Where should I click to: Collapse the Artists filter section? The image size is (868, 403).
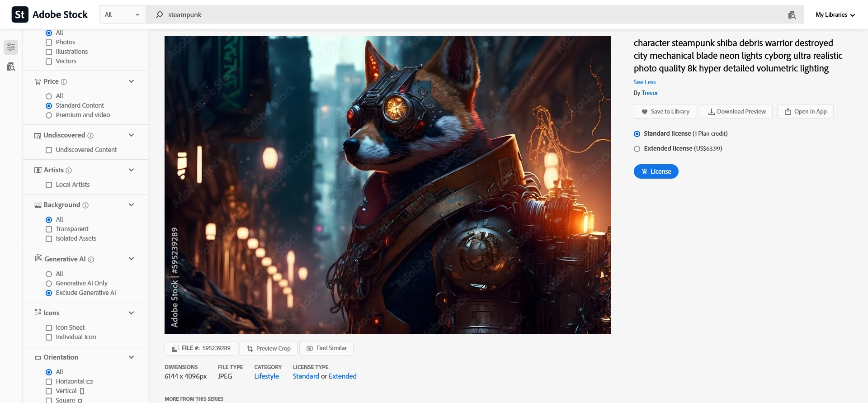(131, 170)
